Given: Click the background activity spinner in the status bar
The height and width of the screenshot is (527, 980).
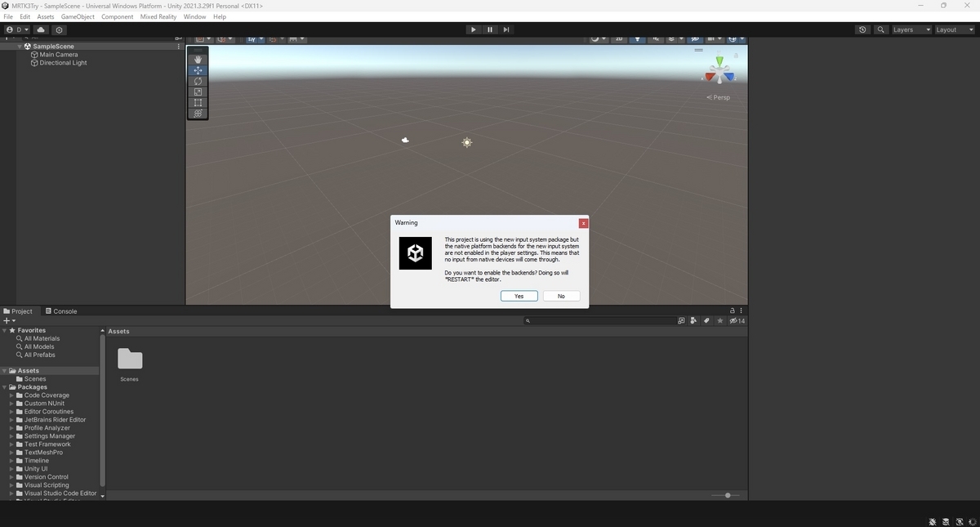Looking at the screenshot, I should pos(972,521).
